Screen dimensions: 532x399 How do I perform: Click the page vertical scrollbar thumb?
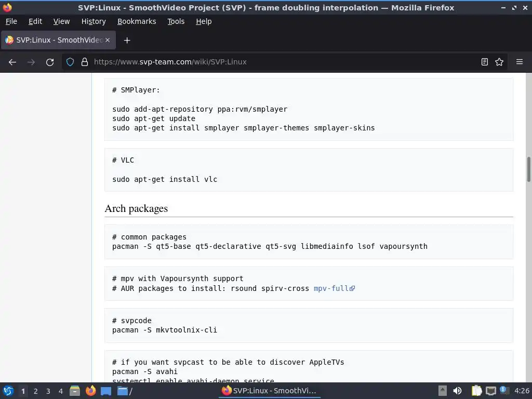(x=528, y=169)
